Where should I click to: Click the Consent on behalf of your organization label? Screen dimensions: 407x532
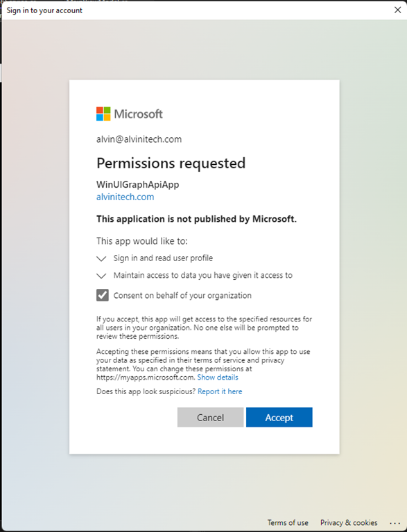[182, 296]
